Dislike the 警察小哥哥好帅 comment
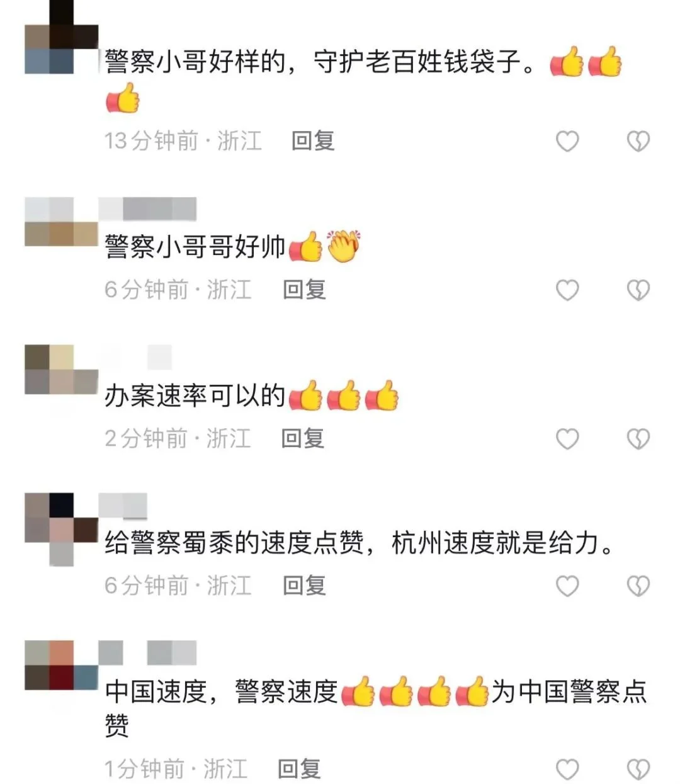 pyautogui.click(x=638, y=290)
